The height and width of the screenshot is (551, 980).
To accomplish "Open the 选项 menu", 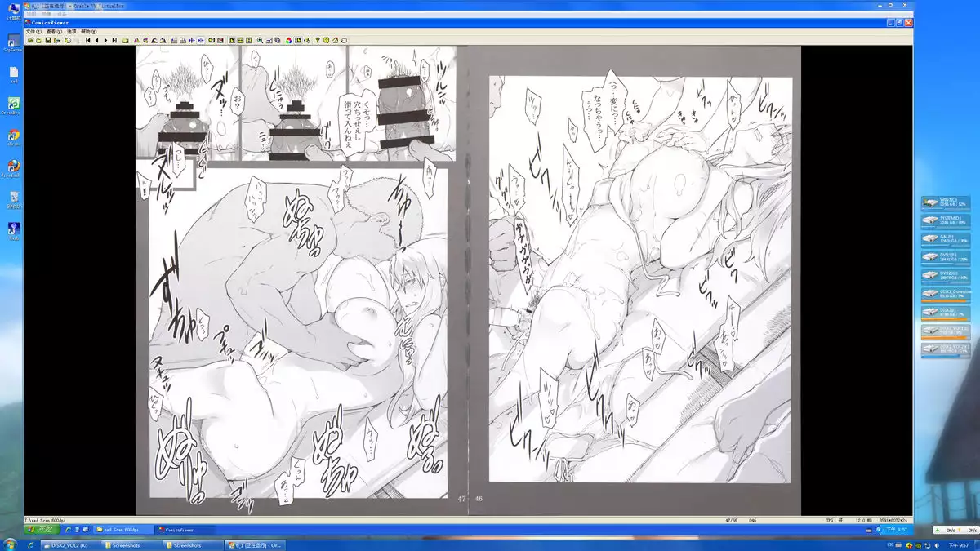I will (x=71, y=31).
